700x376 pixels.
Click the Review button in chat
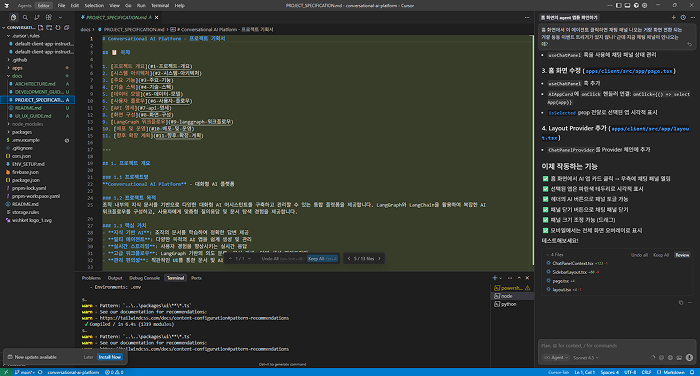[682, 255]
